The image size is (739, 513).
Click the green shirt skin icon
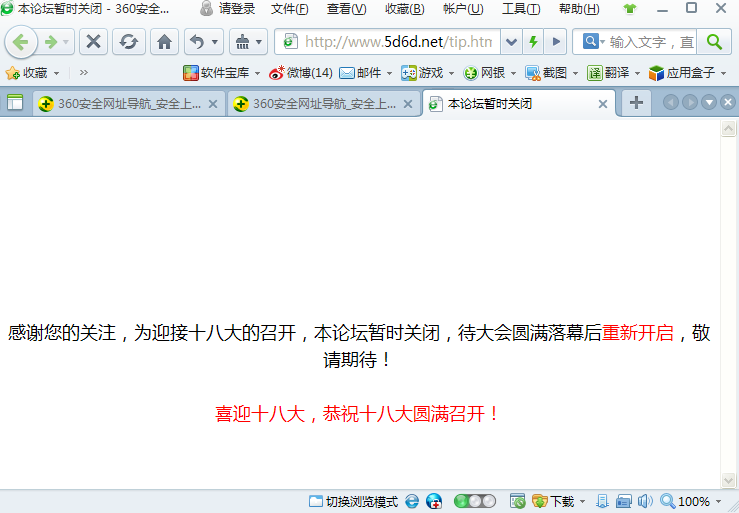click(629, 8)
